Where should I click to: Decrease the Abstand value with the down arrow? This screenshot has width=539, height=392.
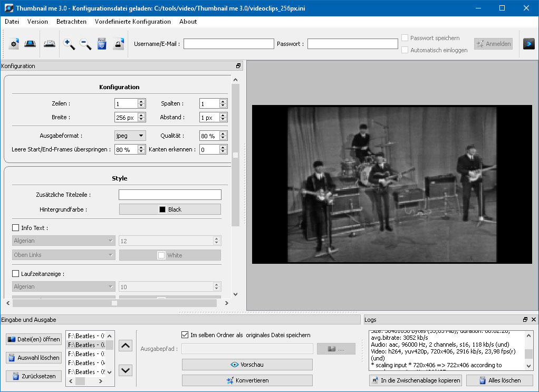coord(223,119)
